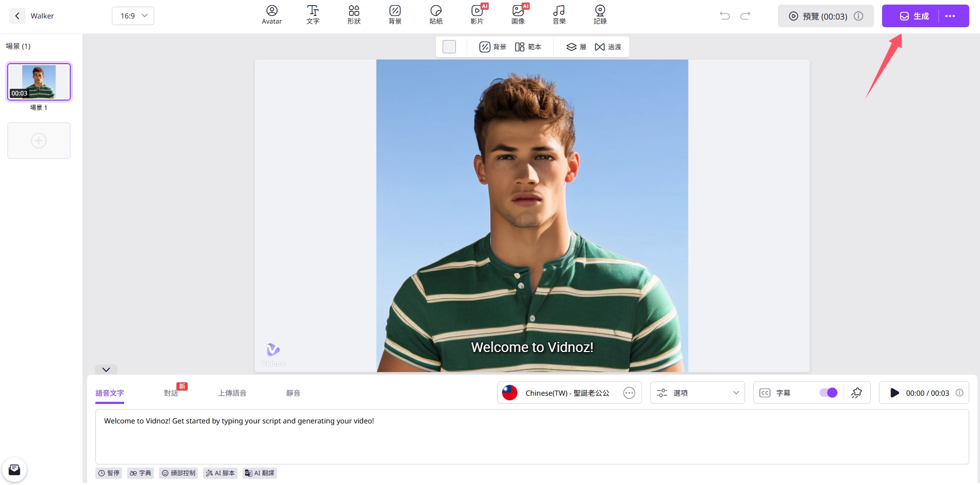
Task: Click the Walker project name
Action: [x=42, y=16]
